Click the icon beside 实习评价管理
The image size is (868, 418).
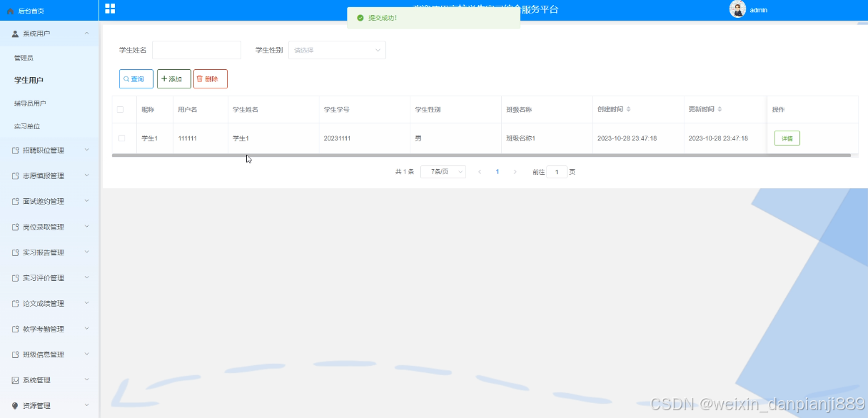(x=15, y=278)
